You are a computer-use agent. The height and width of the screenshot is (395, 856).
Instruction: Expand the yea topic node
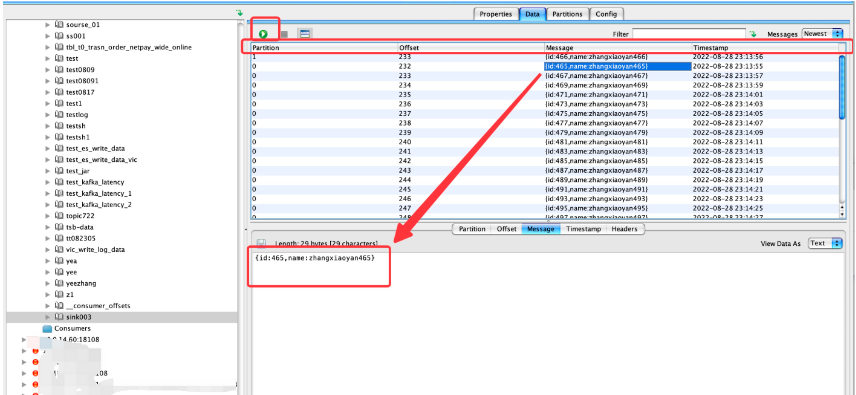(47, 261)
